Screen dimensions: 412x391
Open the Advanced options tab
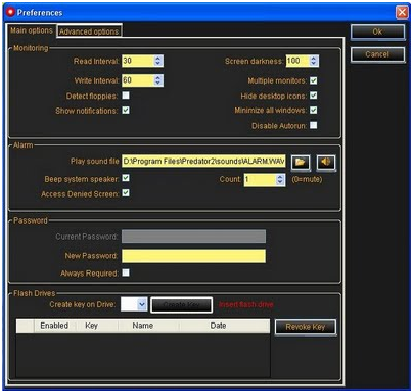coord(89,31)
